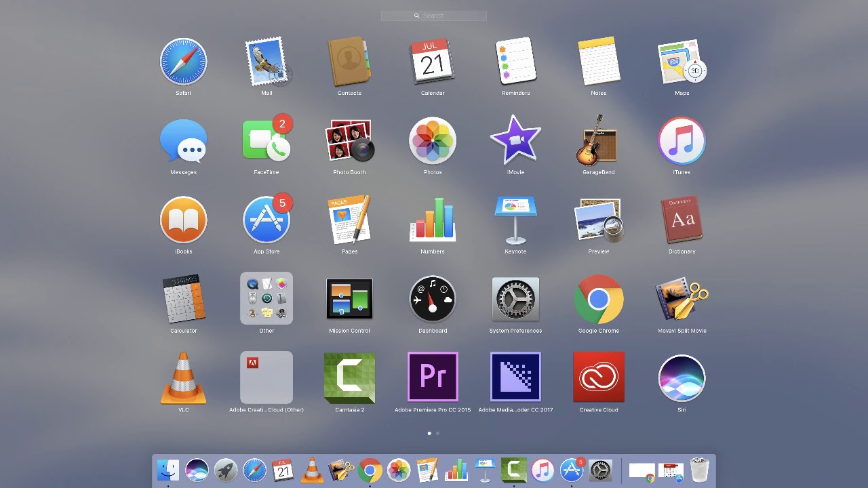The image size is (868, 488).
Task: Open Photos in the Launchpad grid
Action: click(433, 141)
